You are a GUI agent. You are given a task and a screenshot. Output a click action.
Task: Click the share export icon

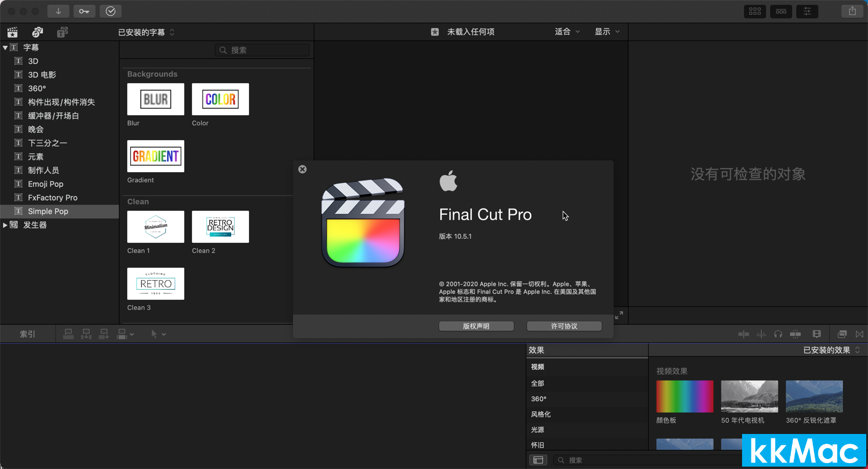pyautogui.click(x=853, y=11)
